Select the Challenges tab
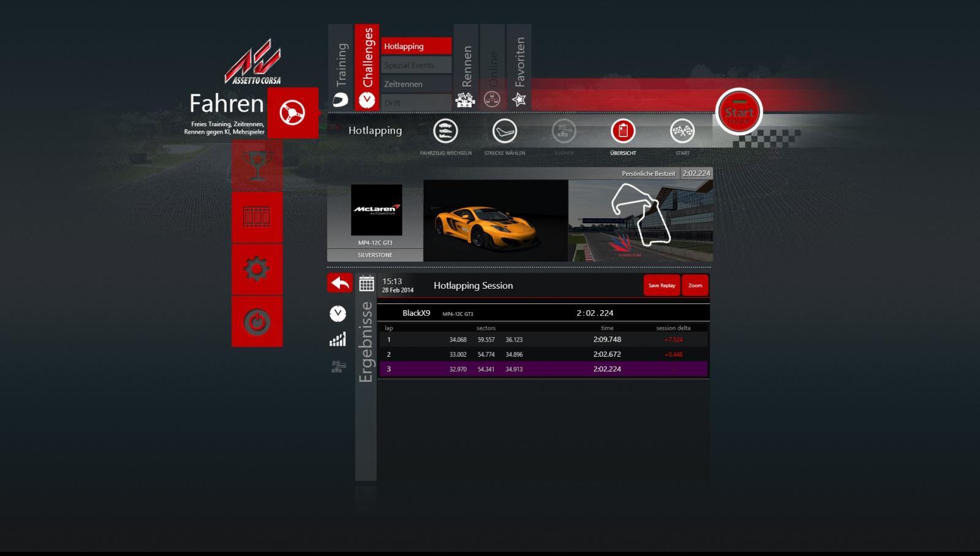Image resolution: width=980 pixels, height=556 pixels. (x=367, y=67)
